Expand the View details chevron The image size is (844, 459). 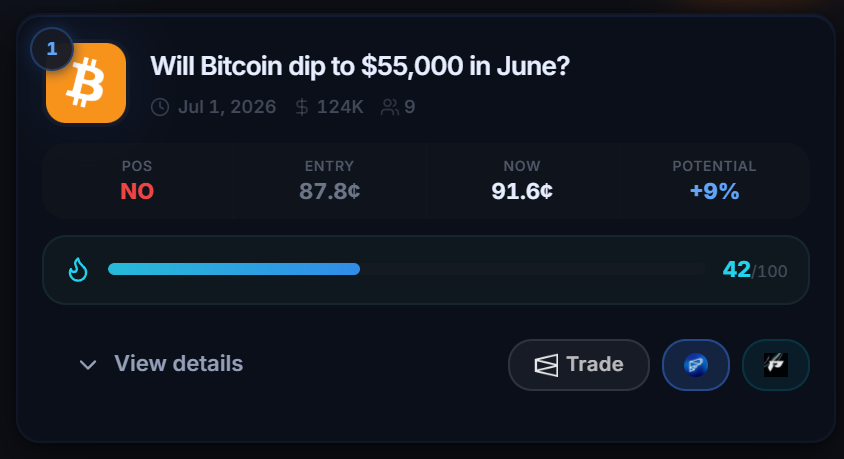pos(88,365)
